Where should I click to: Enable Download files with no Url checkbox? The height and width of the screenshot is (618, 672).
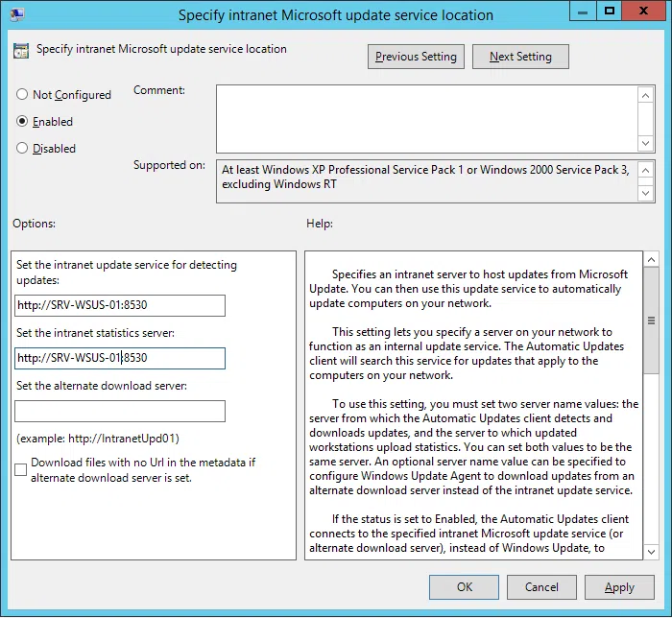(x=21, y=469)
